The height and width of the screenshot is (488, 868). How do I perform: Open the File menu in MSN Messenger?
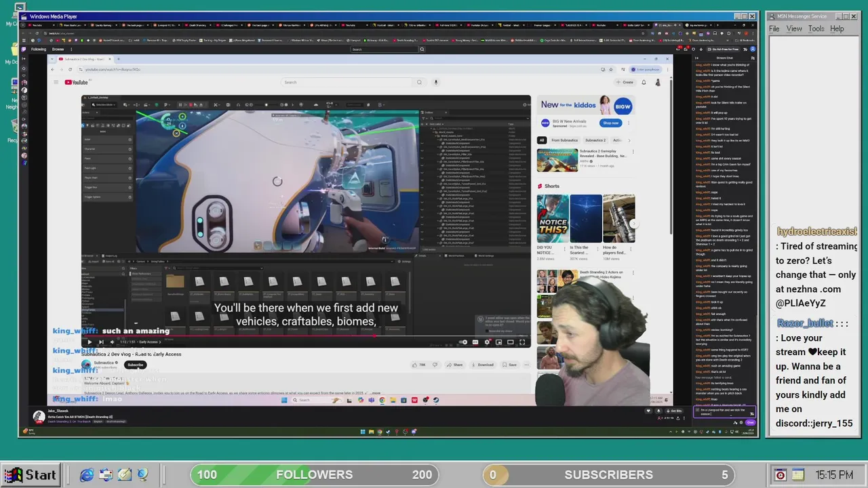pos(774,29)
